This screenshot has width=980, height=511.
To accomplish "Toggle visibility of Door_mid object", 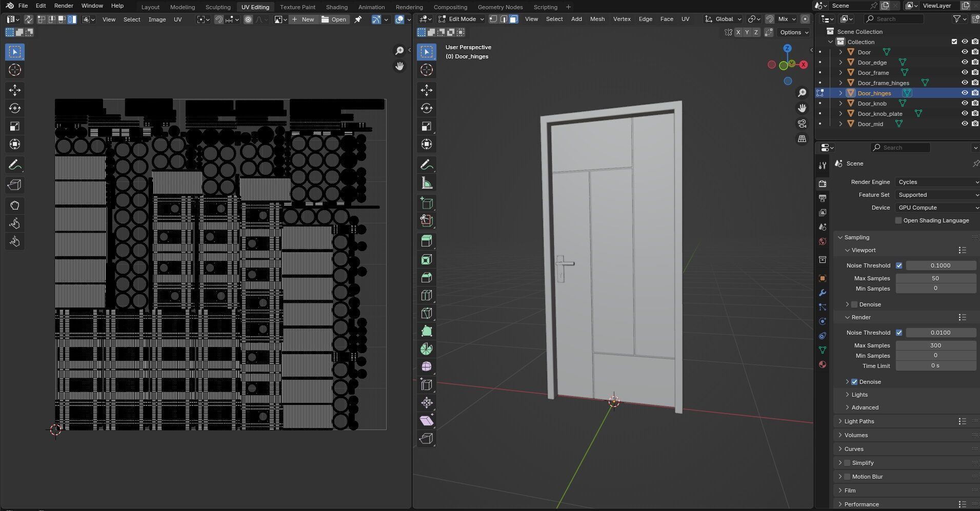I will (x=964, y=124).
